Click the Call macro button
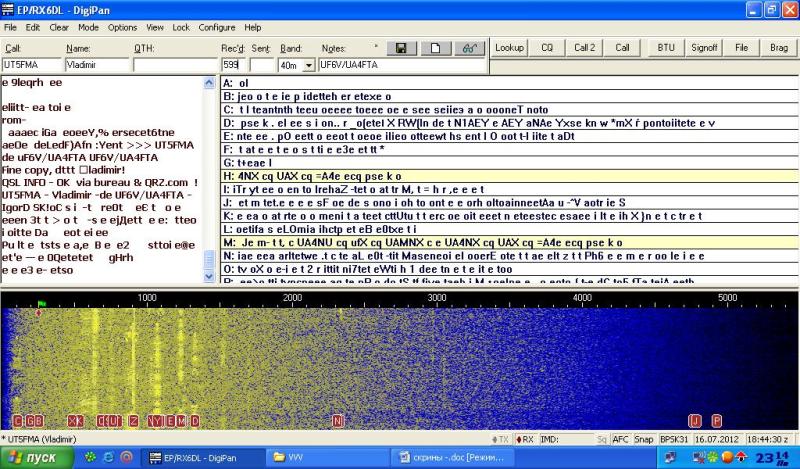 tap(622, 48)
